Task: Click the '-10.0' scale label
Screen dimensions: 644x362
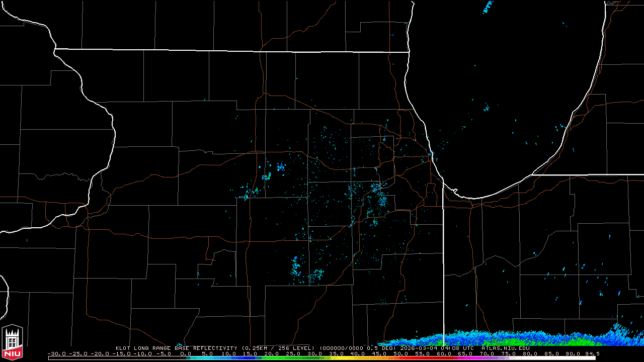Action: pos(143,353)
